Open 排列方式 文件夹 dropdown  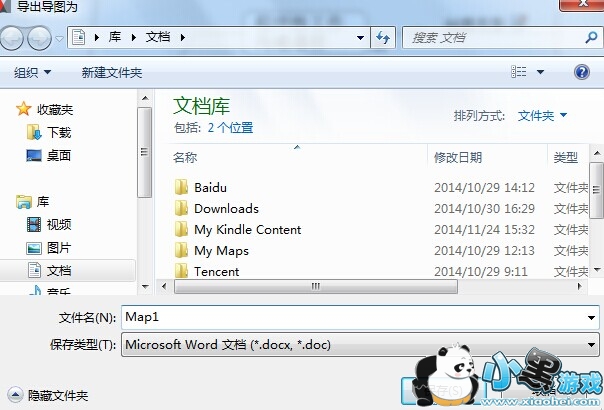point(542,115)
